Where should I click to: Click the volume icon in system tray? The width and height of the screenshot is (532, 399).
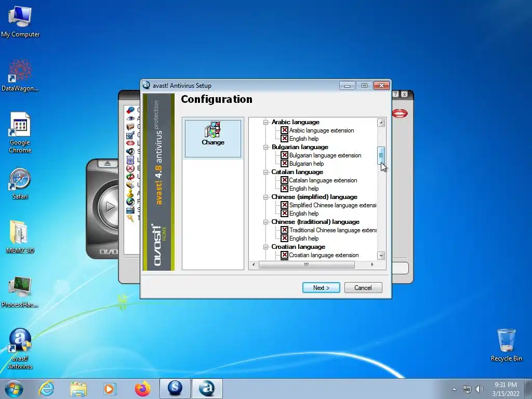(x=480, y=389)
